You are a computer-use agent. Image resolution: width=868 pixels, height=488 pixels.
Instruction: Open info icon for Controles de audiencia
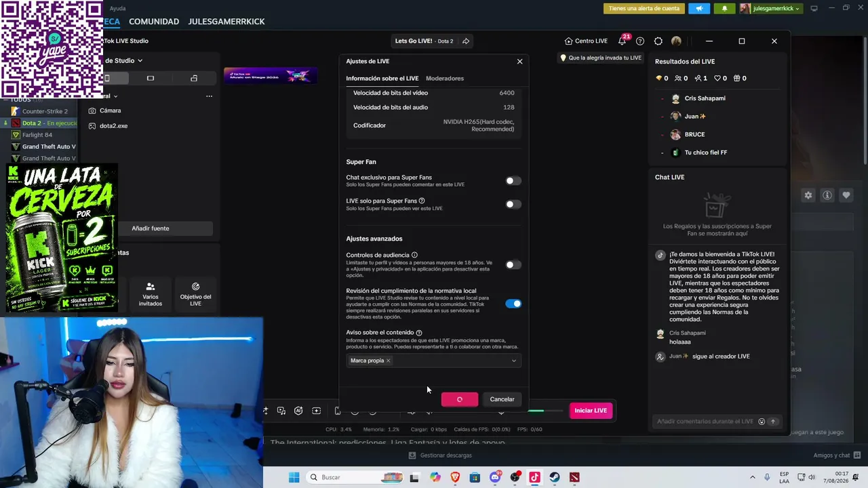pyautogui.click(x=414, y=255)
